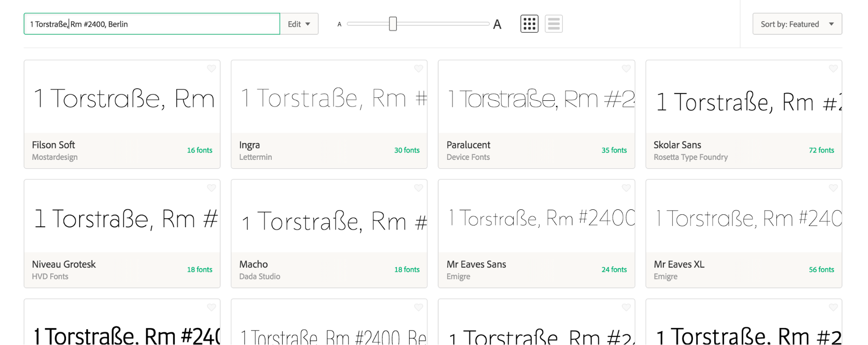Open the Skolar Sans font family
This screenshot has height=345, width=868.
point(677,145)
